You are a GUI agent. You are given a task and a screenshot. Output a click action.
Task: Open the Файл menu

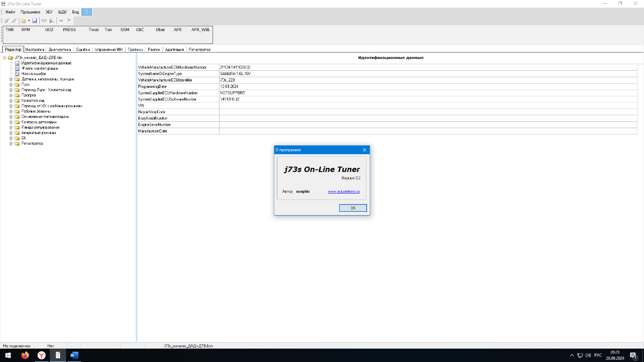pos(10,12)
